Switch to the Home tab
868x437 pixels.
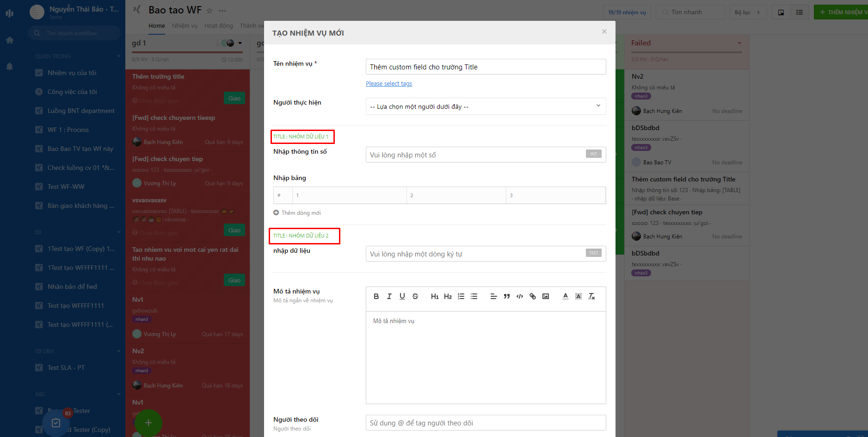pos(157,26)
